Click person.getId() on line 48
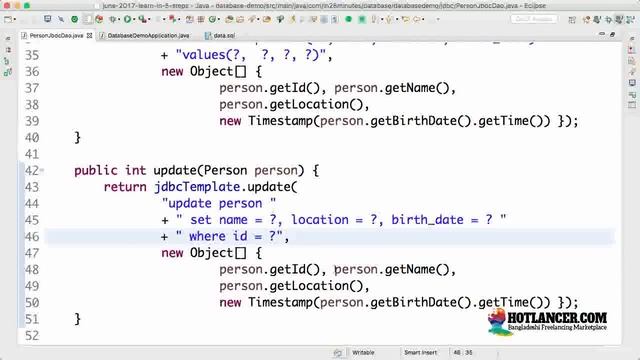 269,269
